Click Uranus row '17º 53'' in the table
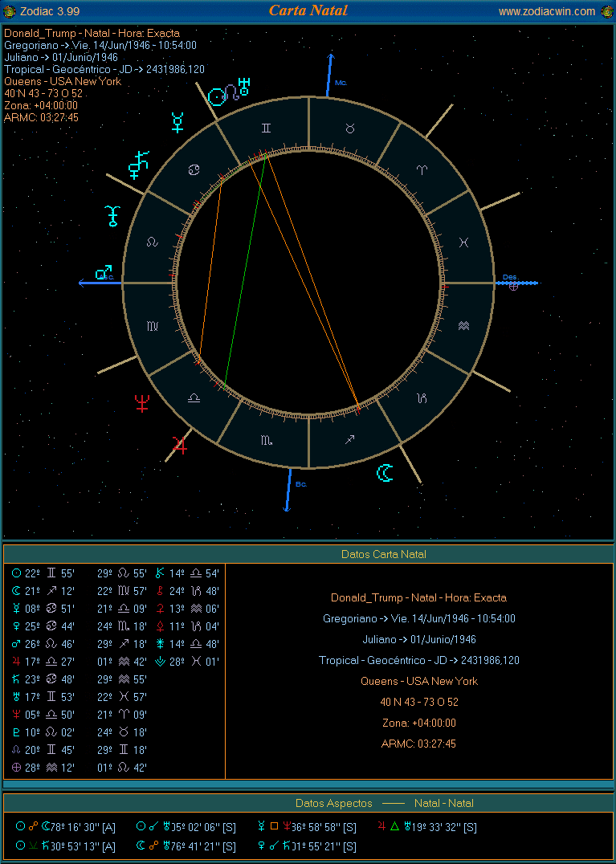The width and height of the screenshot is (616, 864). pyautogui.click(x=43, y=697)
